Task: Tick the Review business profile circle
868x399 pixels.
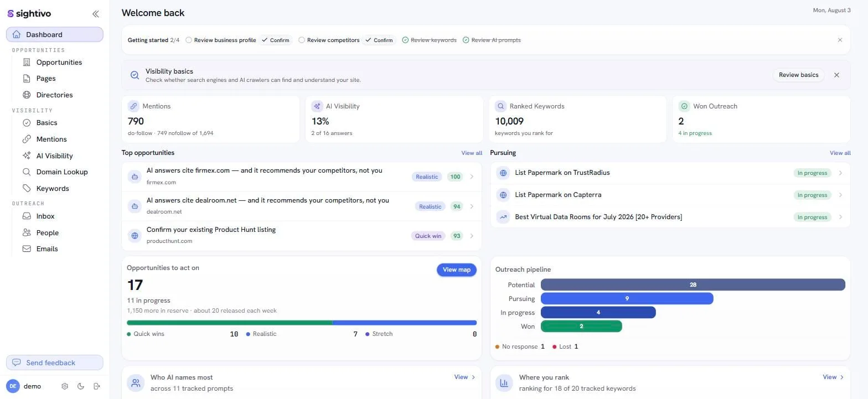Action: click(x=189, y=40)
